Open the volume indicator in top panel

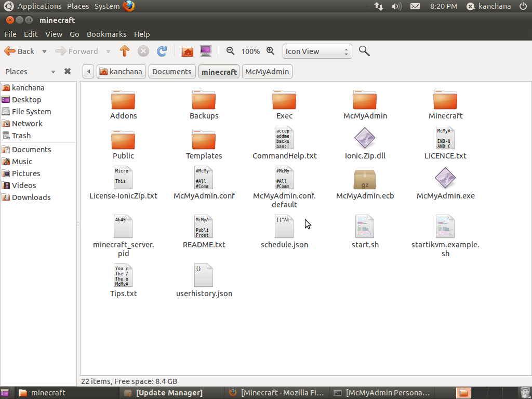click(396, 6)
